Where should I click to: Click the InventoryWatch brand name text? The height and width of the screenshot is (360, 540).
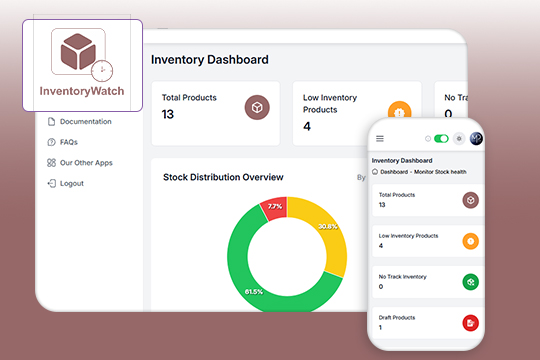(x=82, y=91)
